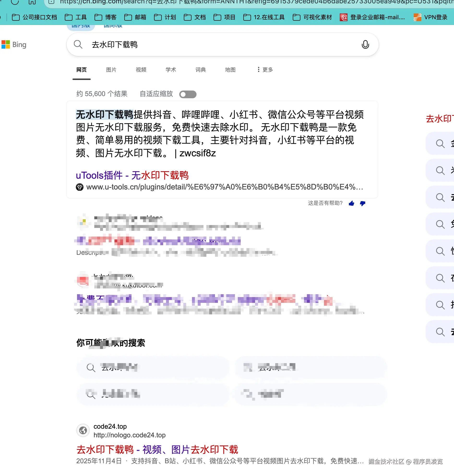The width and height of the screenshot is (454, 476).
Task: Open the uTools插件 - 无水印下载鸭 link
Action: pyautogui.click(x=132, y=175)
